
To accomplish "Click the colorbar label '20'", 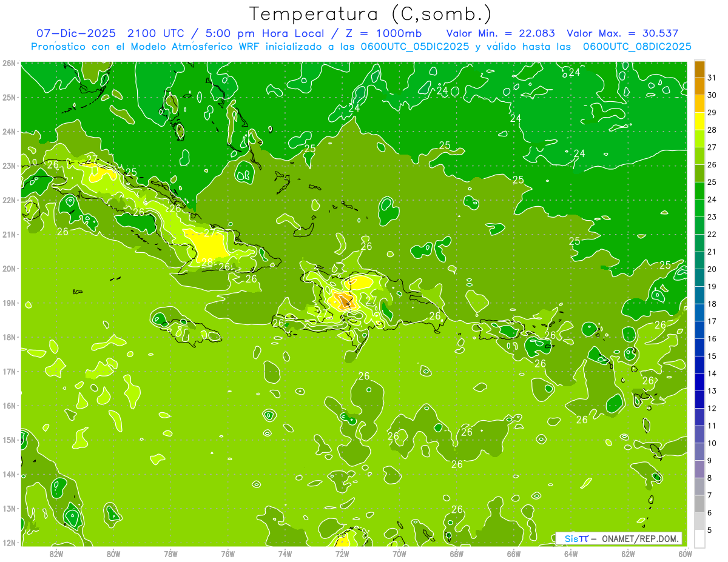I will pos(712,269).
